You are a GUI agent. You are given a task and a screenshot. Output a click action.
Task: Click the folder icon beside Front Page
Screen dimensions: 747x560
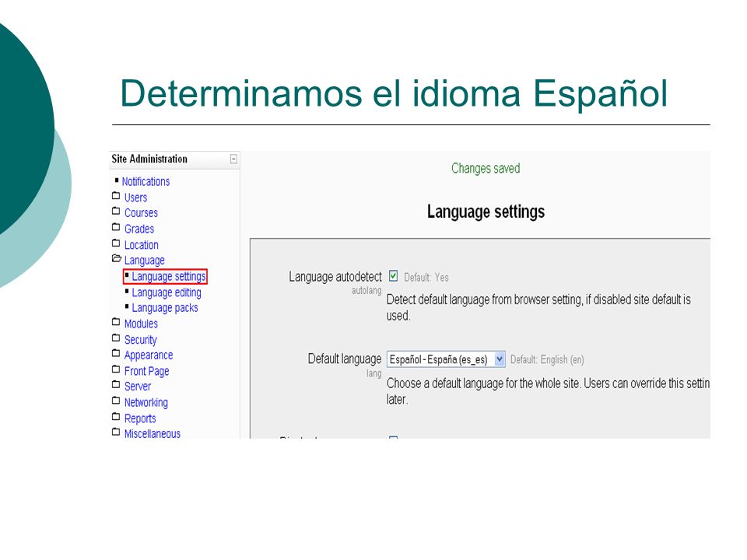tap(116, 369)
